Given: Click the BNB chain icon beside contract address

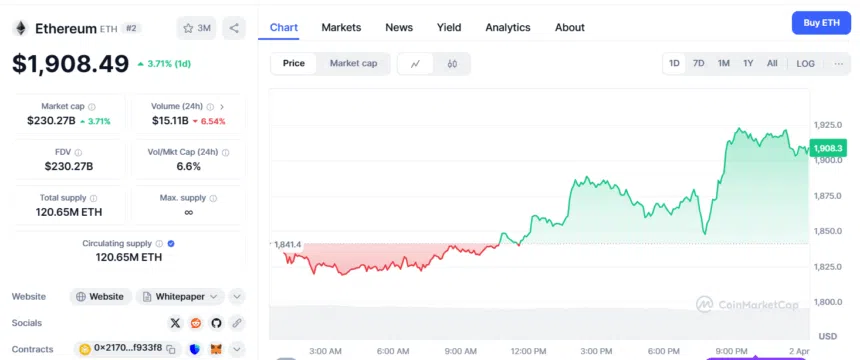Looking at the screenshot, I should (x=84, y=349).
